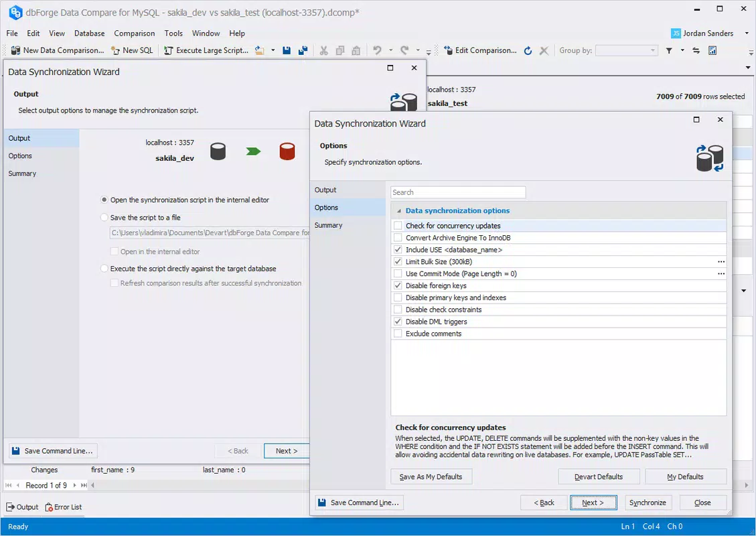This screenshot has width=756, height=536.
Task: Uncheck Include USE <database_name> option
Action: pos(398,249)
